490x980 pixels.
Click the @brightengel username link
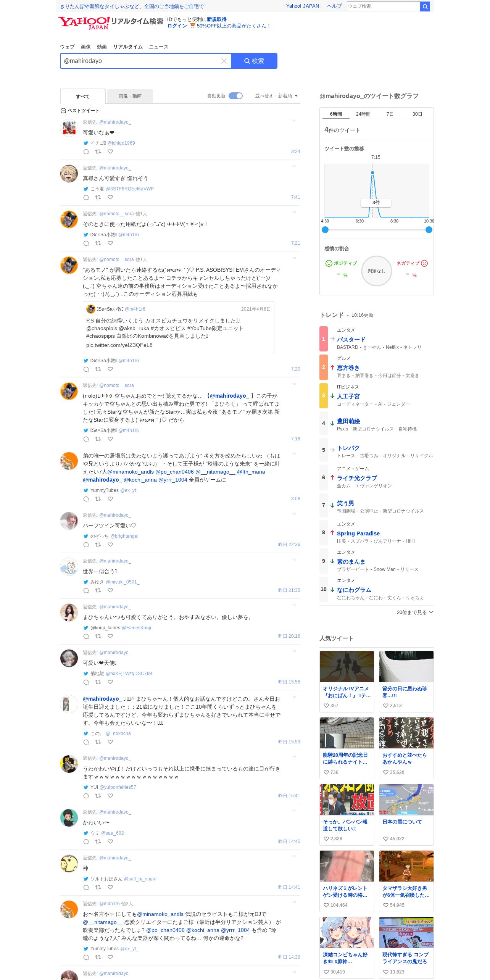click(x=124, y=536)
